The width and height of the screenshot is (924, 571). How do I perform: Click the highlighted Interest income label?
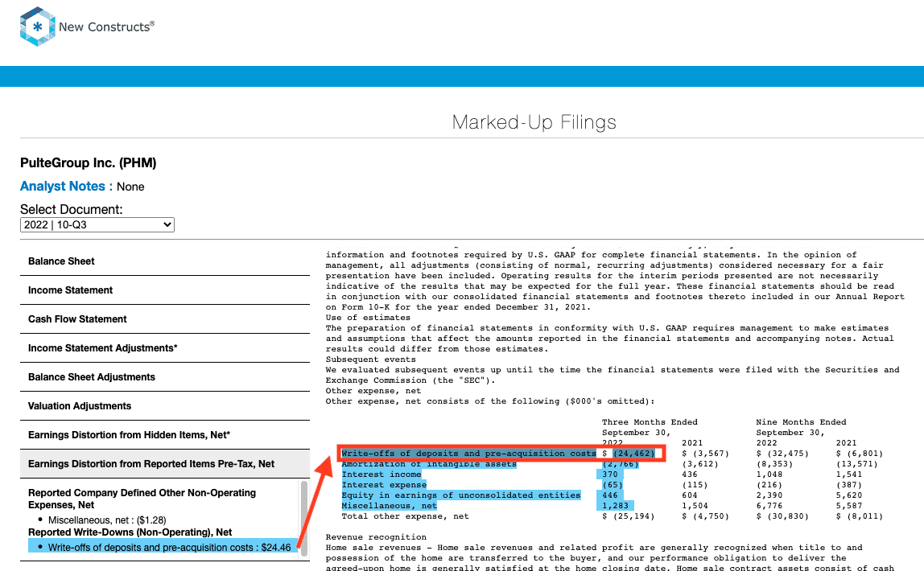tap(382, 474)
